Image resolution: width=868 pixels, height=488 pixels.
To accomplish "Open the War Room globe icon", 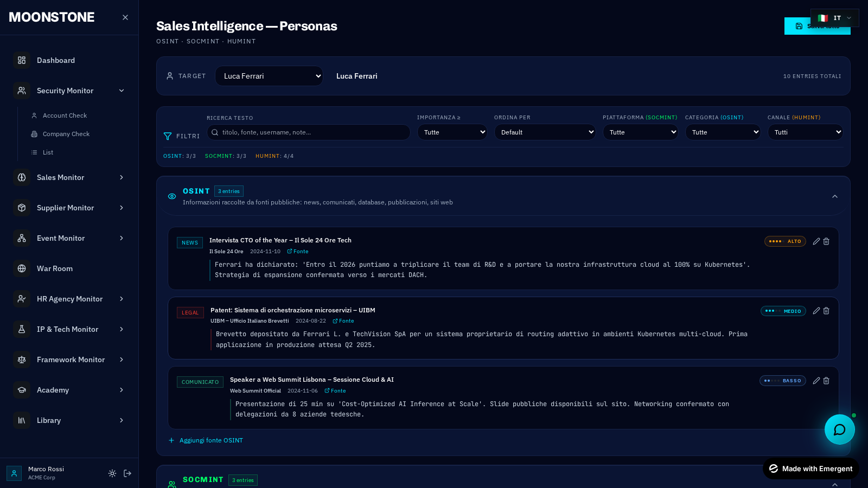I will tap(22, 268).
